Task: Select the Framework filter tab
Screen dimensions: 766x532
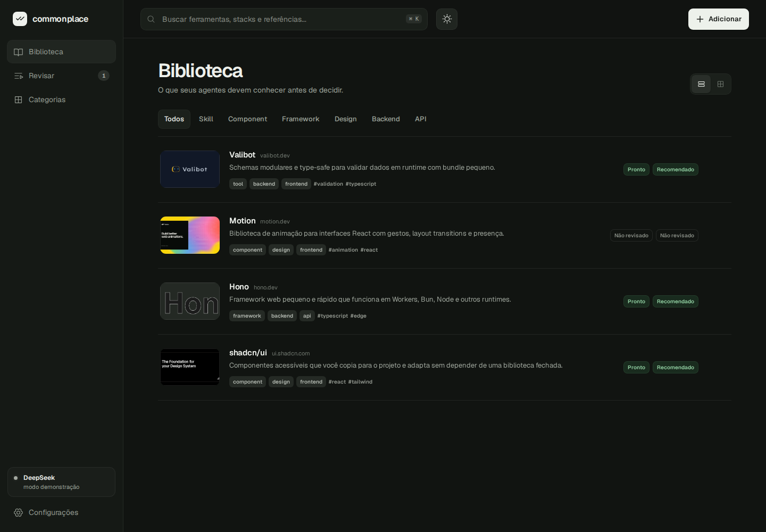Action: (301, 119)
